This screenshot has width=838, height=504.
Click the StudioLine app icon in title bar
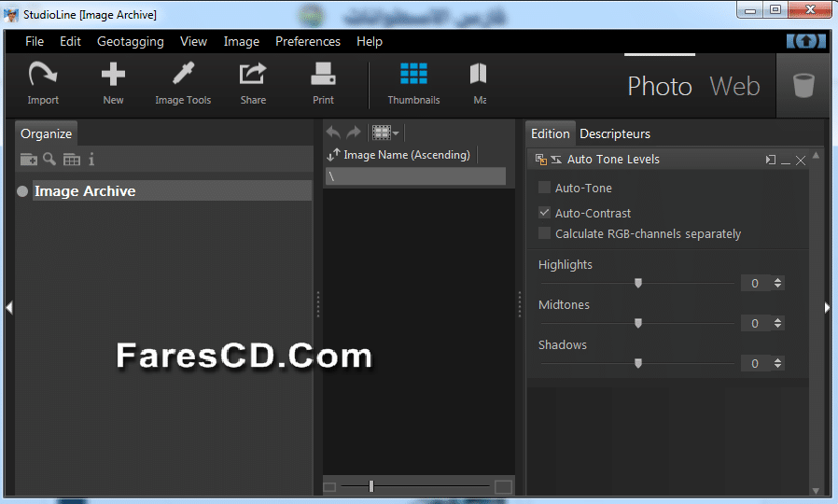[10, 14]
